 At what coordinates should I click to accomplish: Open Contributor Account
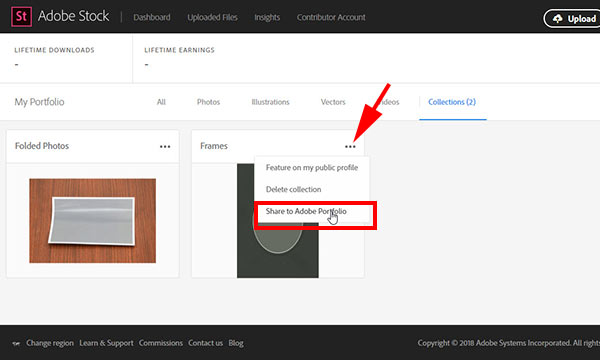click(x=331, y=17)
